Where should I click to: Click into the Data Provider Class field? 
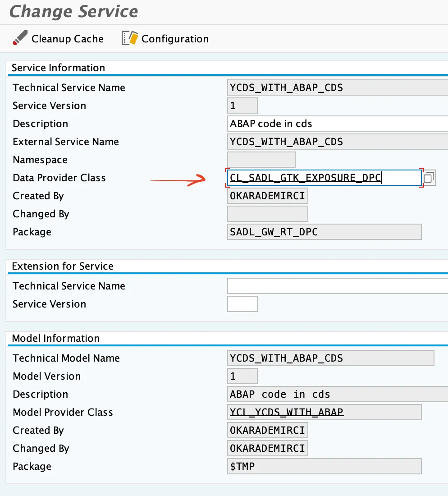324,178
